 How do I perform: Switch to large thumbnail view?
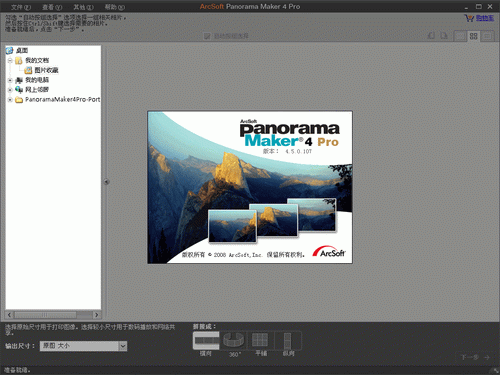pos(460,36)
